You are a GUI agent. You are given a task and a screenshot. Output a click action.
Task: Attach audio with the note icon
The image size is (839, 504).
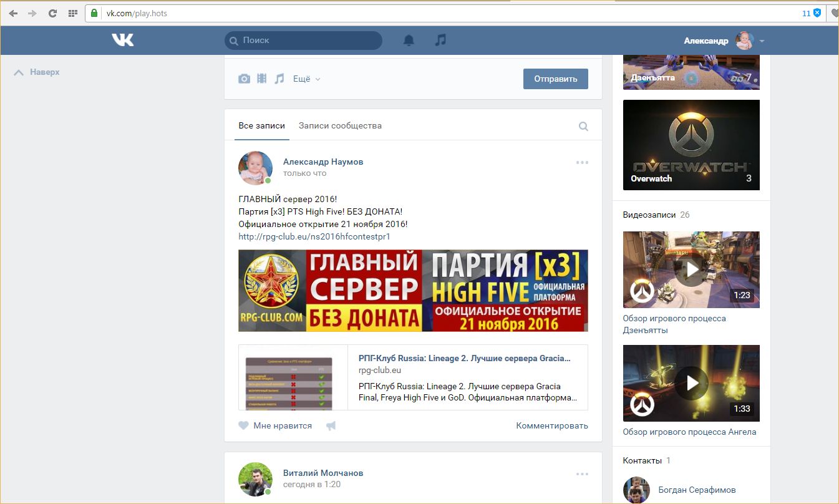pos(279,79)
